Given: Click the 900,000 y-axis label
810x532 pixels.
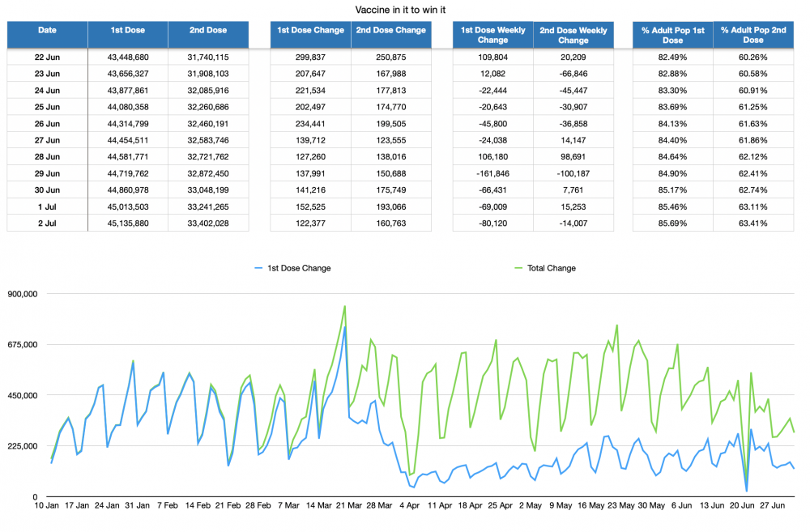Looking at the screenshot, I should (x=23, y=294).
